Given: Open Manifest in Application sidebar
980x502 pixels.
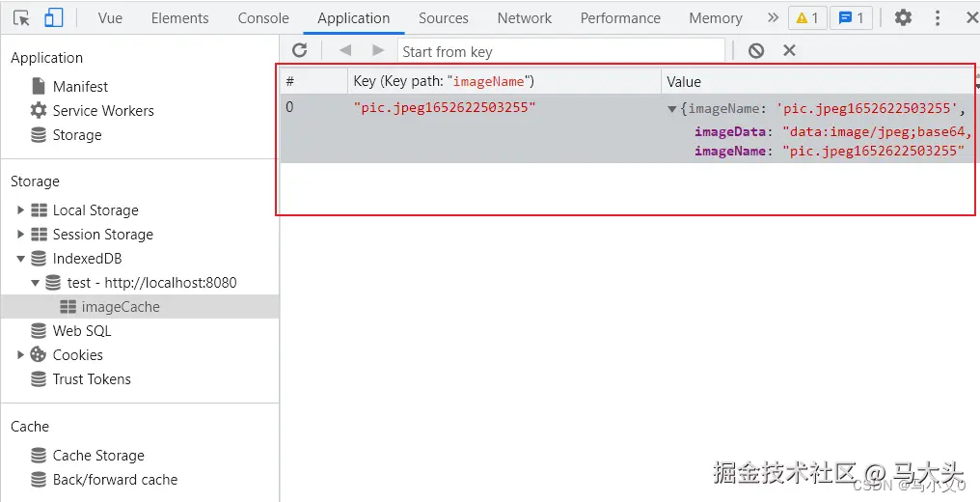Looking at the screenshot, I should click(80, 86).
